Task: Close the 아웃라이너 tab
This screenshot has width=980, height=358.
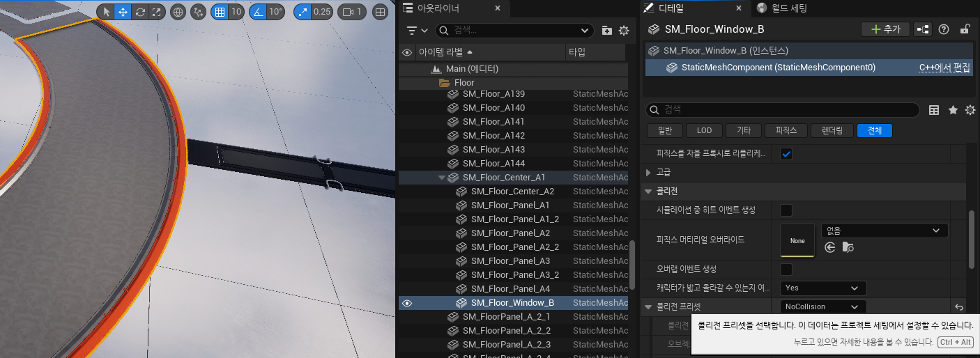Action: pyautogui.click(x=497, y=8)
